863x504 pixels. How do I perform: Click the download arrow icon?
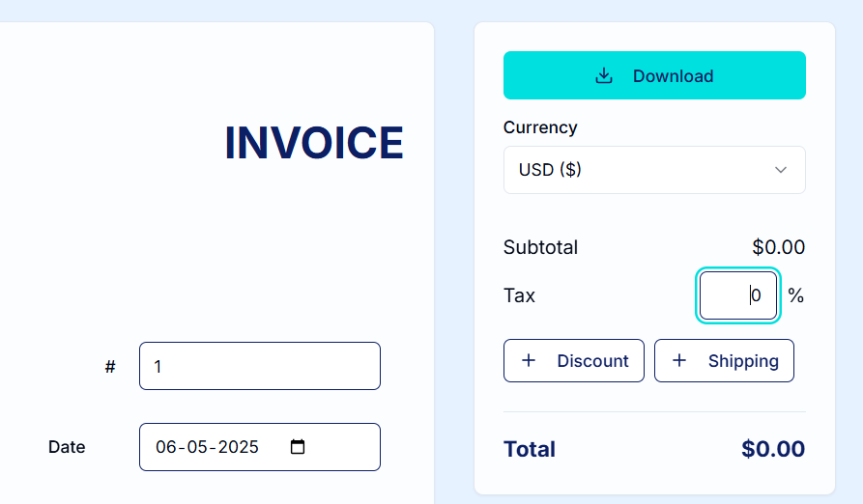[x=604, y=76]
